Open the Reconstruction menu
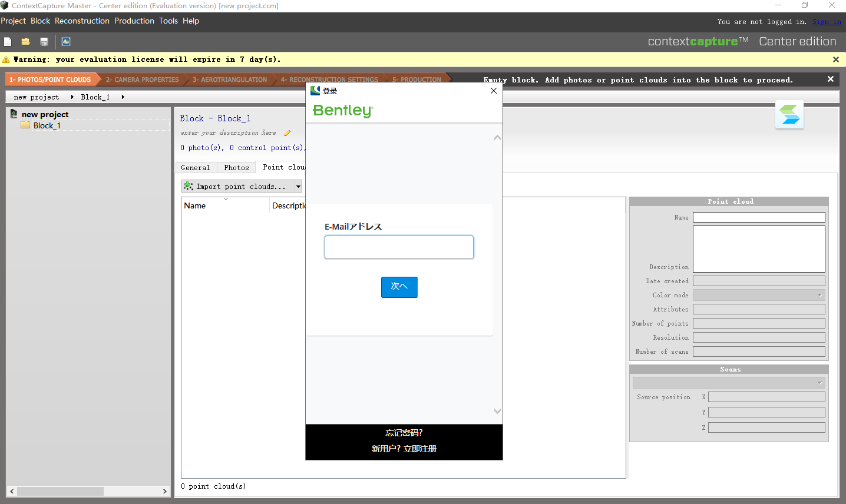 click(82, 21)
